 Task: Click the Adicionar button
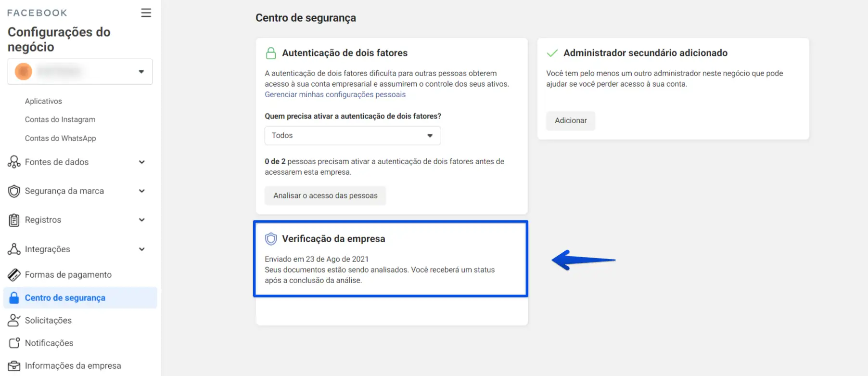(571, 121)
